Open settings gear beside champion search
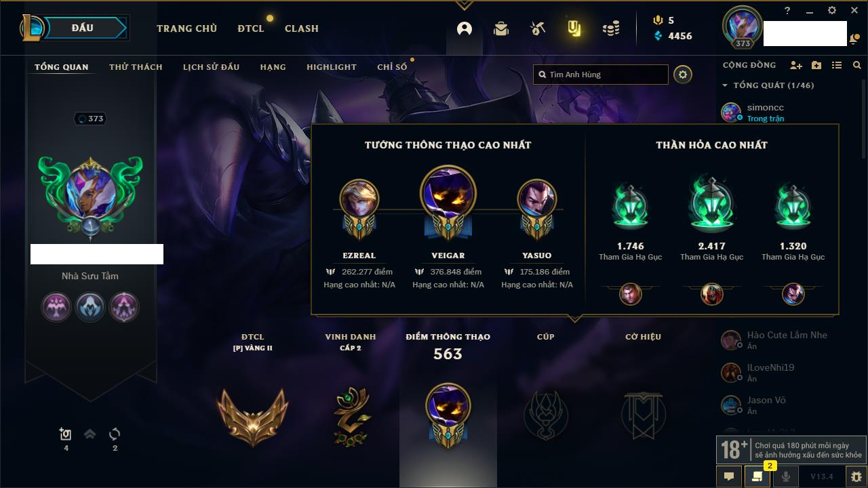This screenshot has height=488, width=868. tap(683, 75)
